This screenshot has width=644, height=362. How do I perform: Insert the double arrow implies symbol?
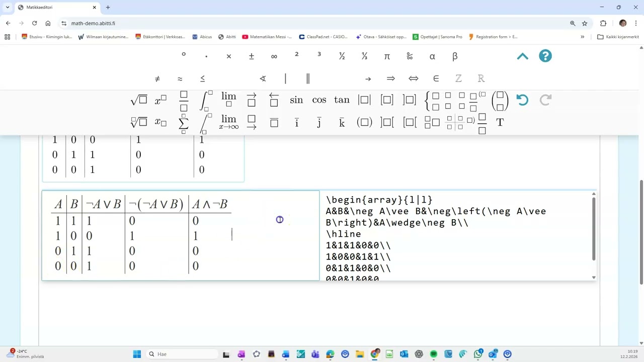pos(390,78)
